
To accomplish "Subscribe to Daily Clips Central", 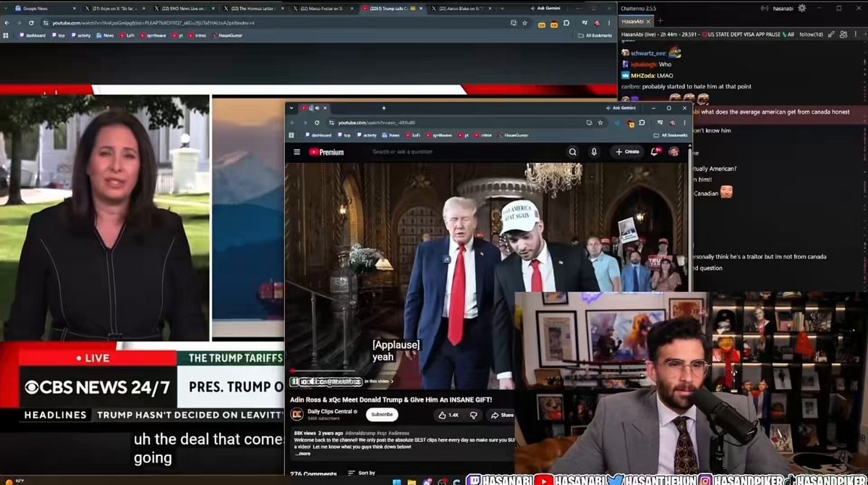I will 382,415.
